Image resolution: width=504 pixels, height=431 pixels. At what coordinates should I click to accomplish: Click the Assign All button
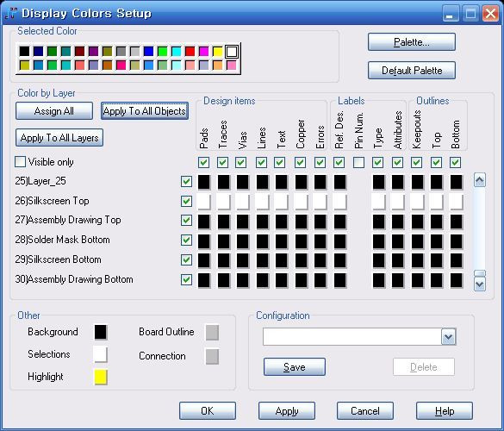coord(54,111)
